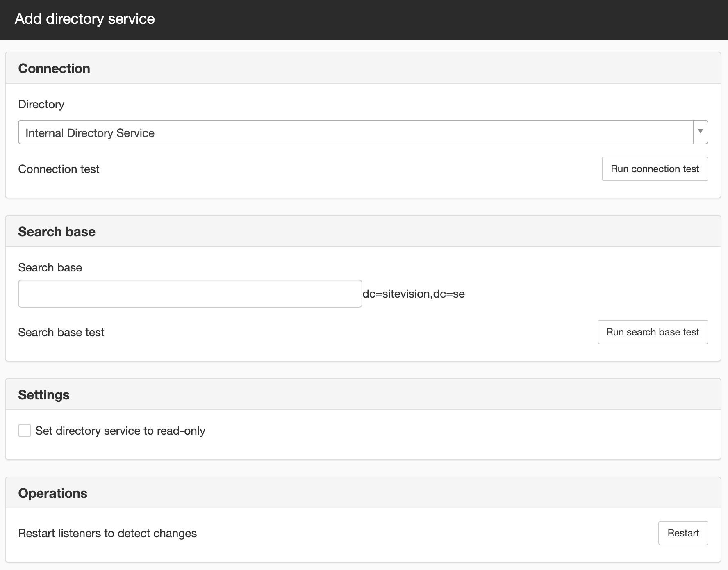Click the Connection test label
The height and width of the screenshot is (570, 728).
pyautogui.click(x=59, y=169)
